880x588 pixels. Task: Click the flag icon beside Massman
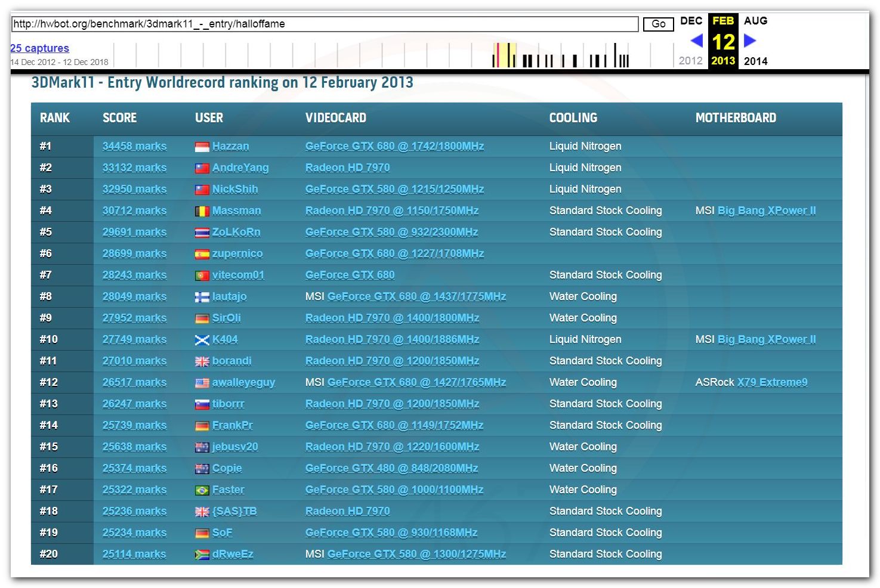tap(202, 211)
